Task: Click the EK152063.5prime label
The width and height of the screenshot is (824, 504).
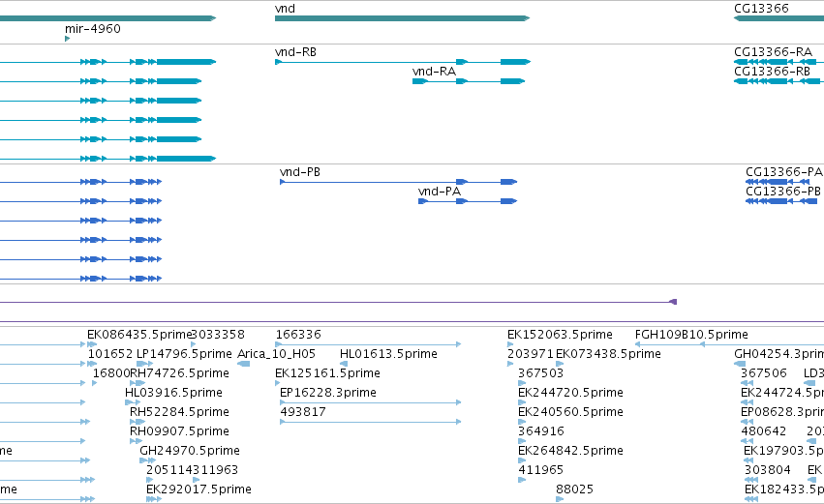Action: click(x=561, y=335)
